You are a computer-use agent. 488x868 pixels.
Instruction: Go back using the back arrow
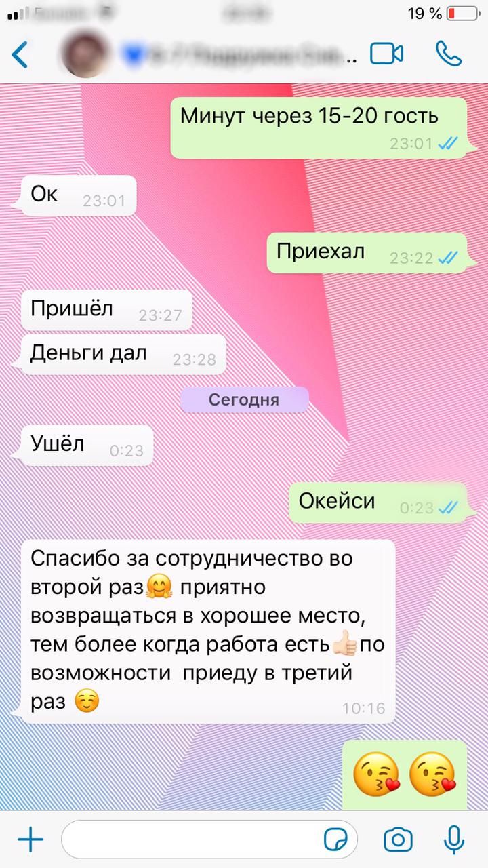[x=20, y=54]
